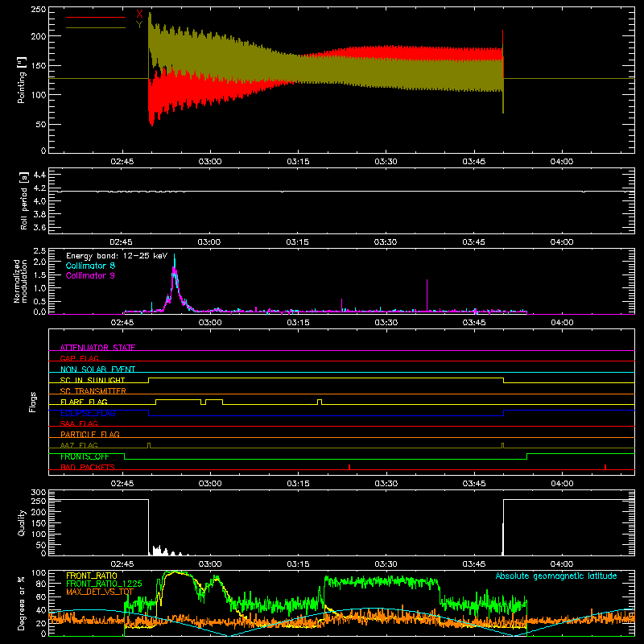
Task: Click the 300 tick on Quality axis
Action: (39, 493)
